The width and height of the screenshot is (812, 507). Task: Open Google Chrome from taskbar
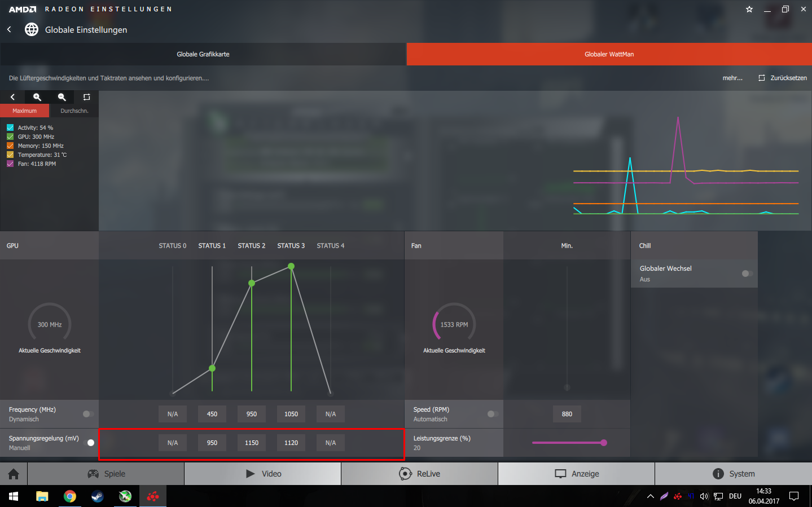[x=70, y=496]
